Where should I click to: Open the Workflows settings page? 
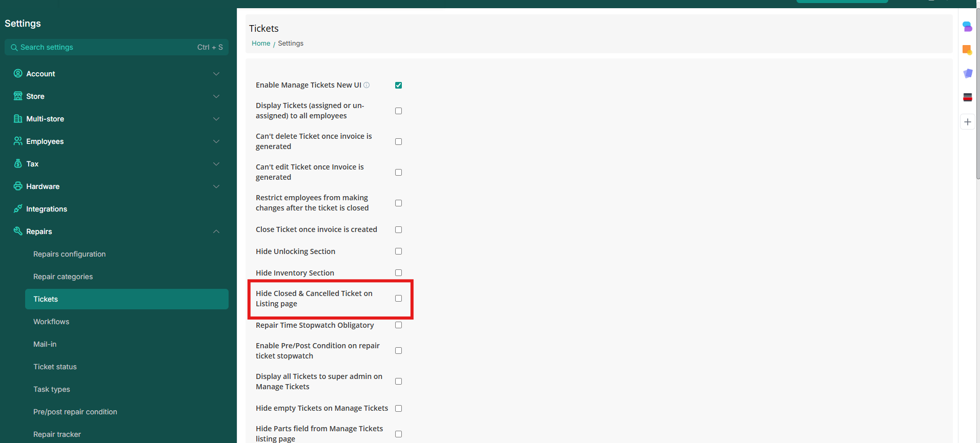pos(51,322)
